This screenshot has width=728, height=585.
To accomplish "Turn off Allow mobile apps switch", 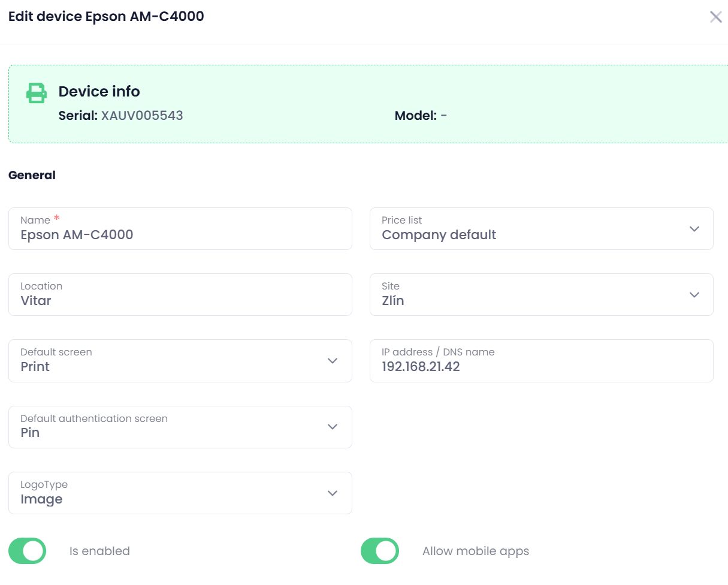I will tap(380, 551).
